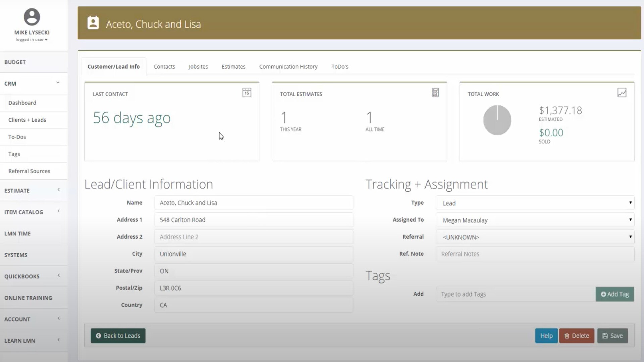Screen dimensions: 644x362
Task: Open the Referral dropdown showing UNKNOWN
Action: pyautogui.click(x=535, y=237)
